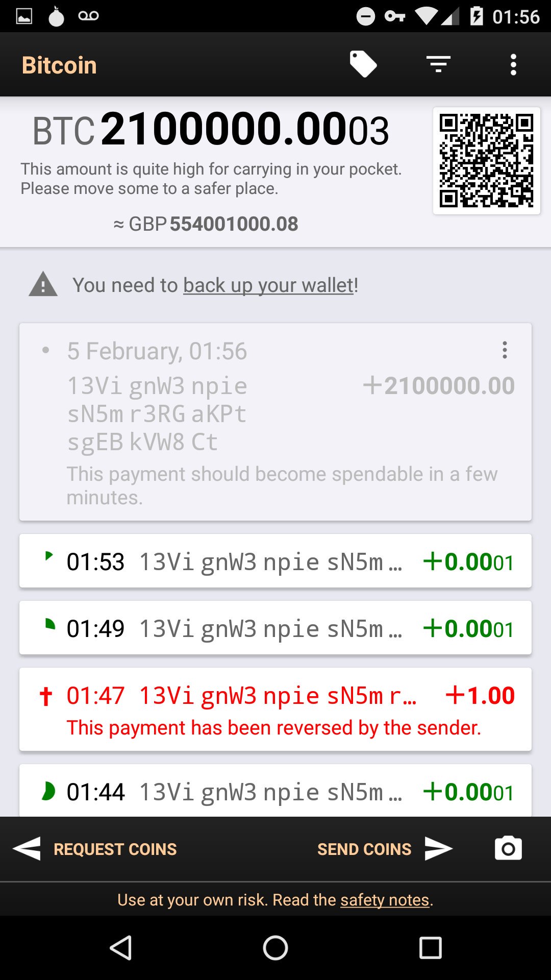
Task: Expand the 01:53 transaction row
Action: [275, 561]
